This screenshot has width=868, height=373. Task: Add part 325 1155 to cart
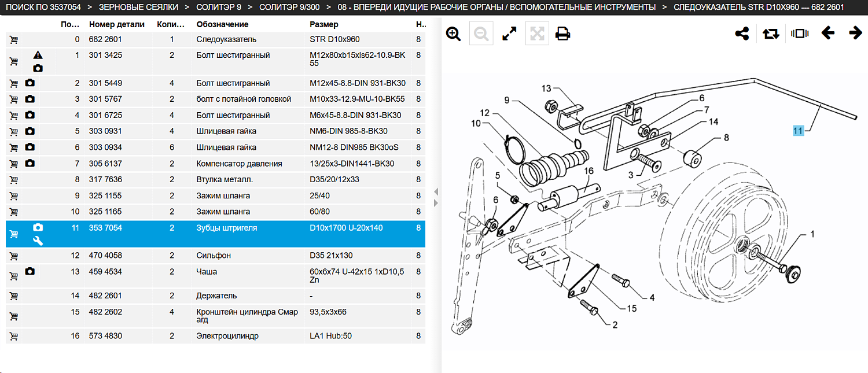click(x=14, y=196)
